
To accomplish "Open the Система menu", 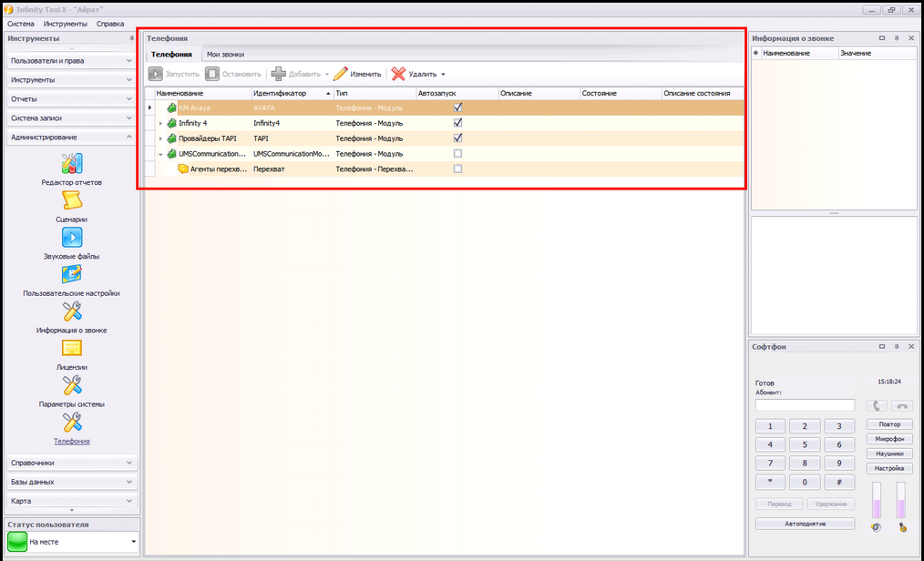I will [21, 25].
